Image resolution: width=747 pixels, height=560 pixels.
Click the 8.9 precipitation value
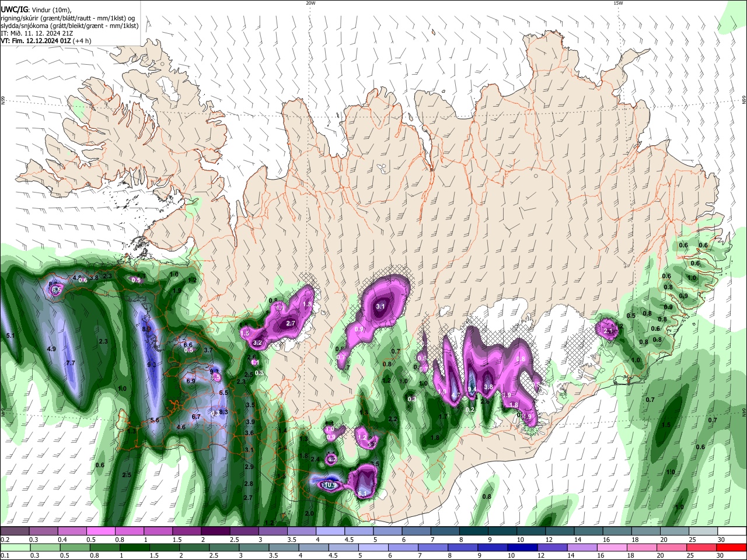click(147, 329)
